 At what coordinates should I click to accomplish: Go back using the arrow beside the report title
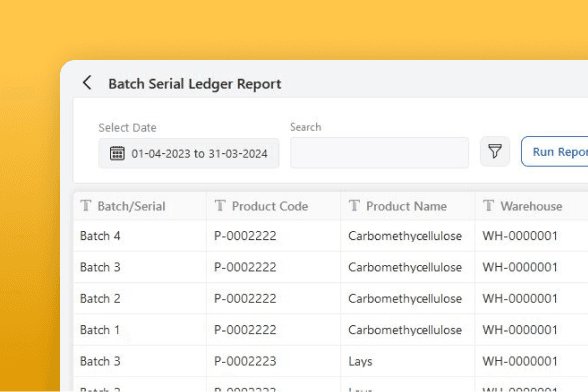pos(87,83)
